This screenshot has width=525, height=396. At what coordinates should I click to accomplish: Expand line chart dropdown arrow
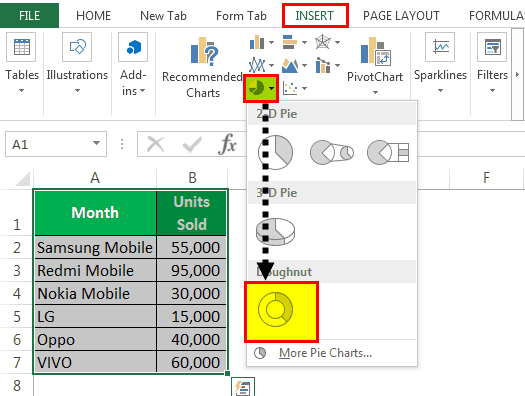coord(271,65)
